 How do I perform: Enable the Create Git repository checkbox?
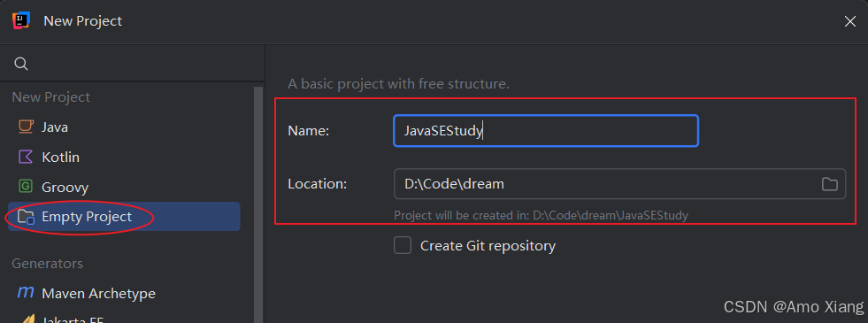pos(403,245)
